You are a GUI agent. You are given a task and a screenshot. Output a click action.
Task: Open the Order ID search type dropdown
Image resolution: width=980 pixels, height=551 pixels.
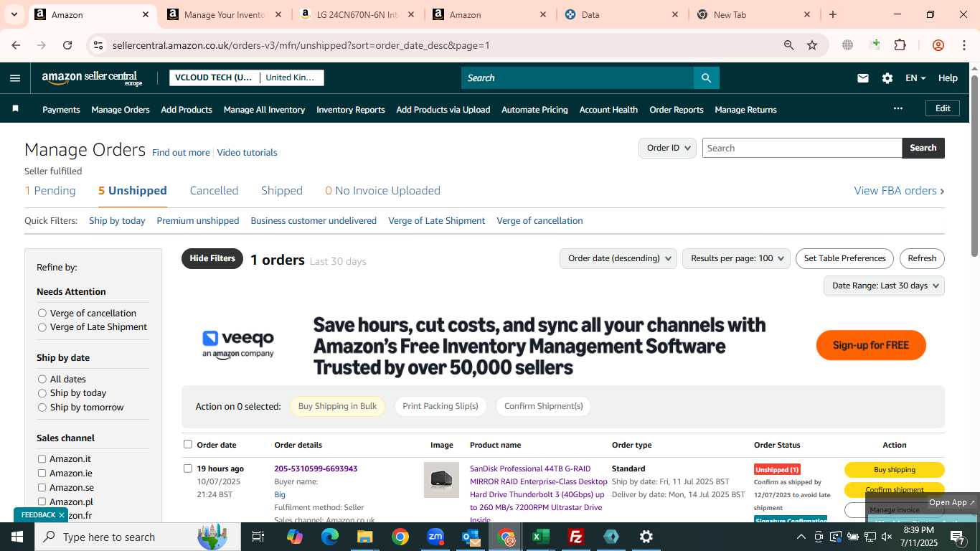(x=667, y=148)
